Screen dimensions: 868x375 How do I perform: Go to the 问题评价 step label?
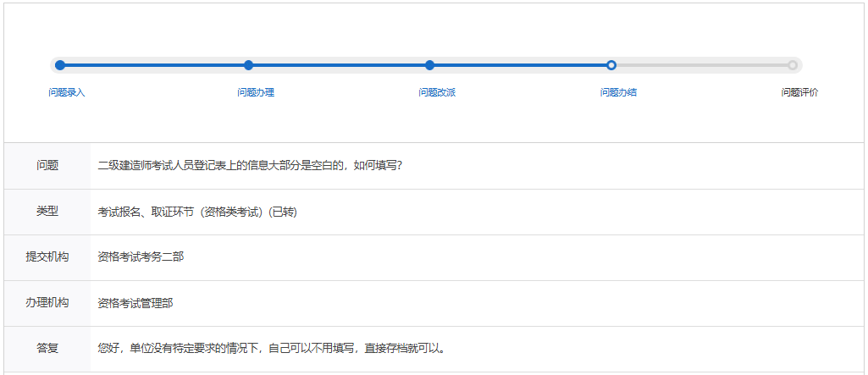[799, 92]
